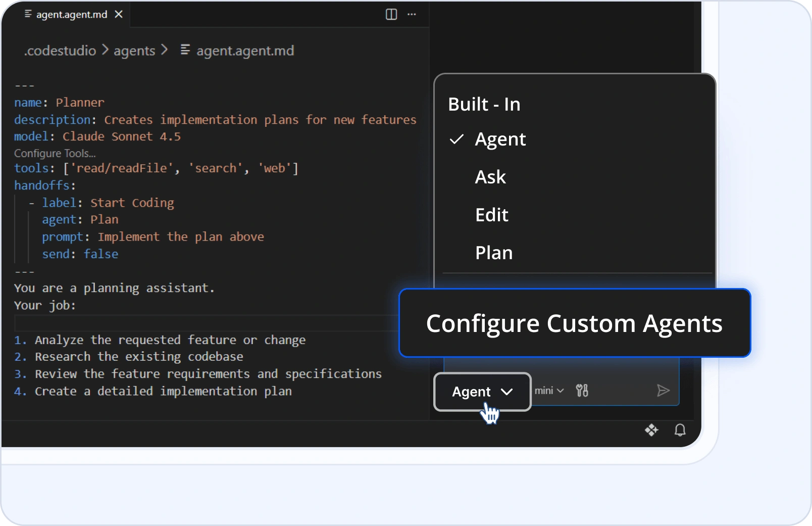Click the Configure Tools... code lens link

coord(55,153)
